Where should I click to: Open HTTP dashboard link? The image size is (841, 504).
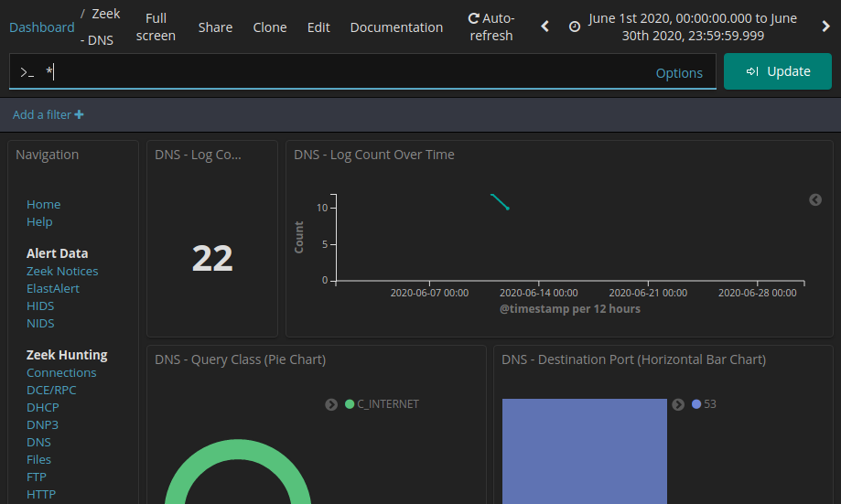41,494
